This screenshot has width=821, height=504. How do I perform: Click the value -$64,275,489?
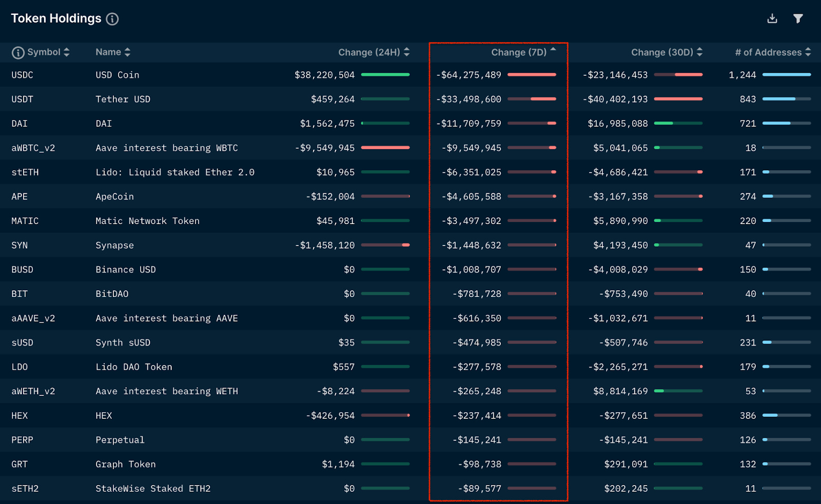point(468,75)
